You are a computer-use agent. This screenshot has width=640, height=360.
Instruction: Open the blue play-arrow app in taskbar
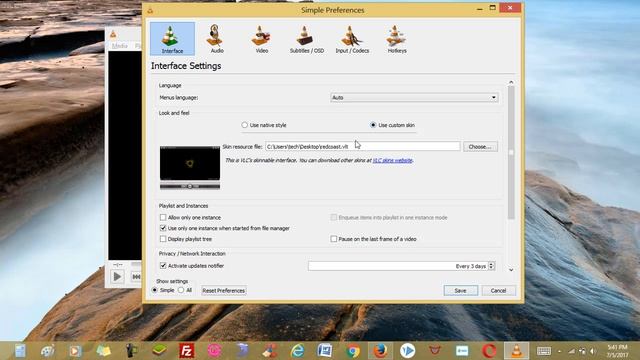pos(407,351)
